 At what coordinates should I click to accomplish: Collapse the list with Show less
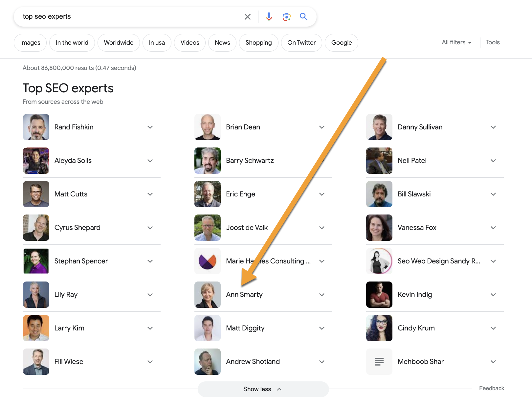tap(263, 389)
